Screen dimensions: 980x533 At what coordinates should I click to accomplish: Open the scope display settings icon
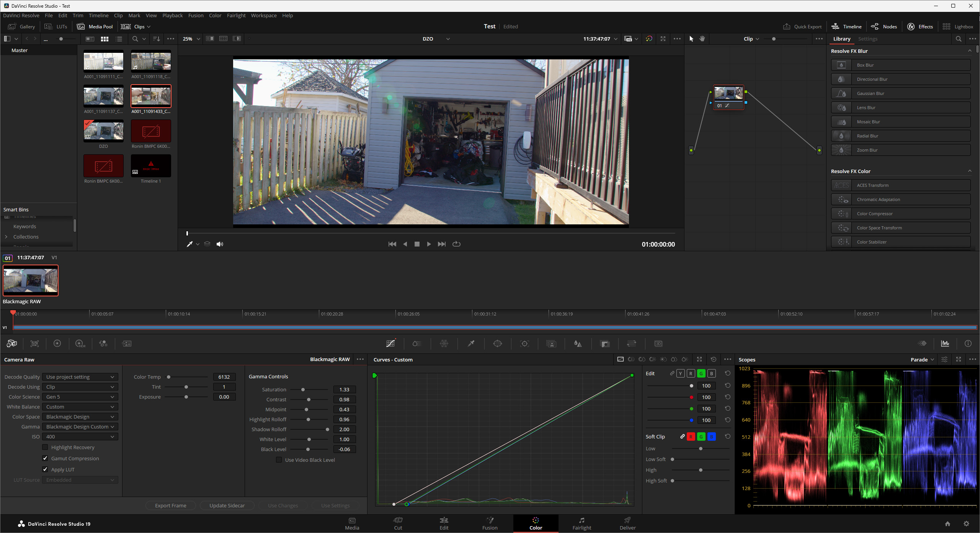pos(944,359)
